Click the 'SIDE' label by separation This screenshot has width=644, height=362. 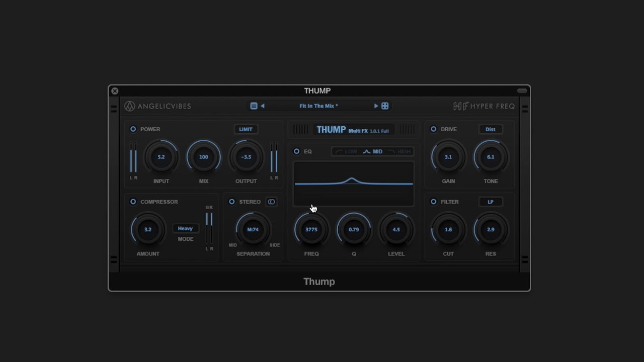click(275, 245)
